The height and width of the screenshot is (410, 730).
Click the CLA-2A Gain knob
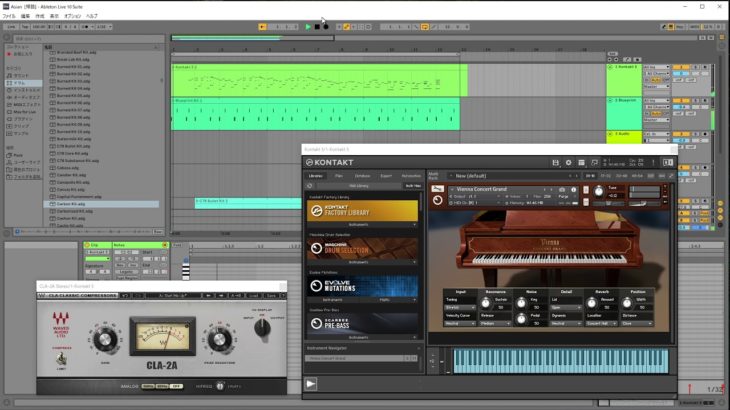(x=105, y=339)
